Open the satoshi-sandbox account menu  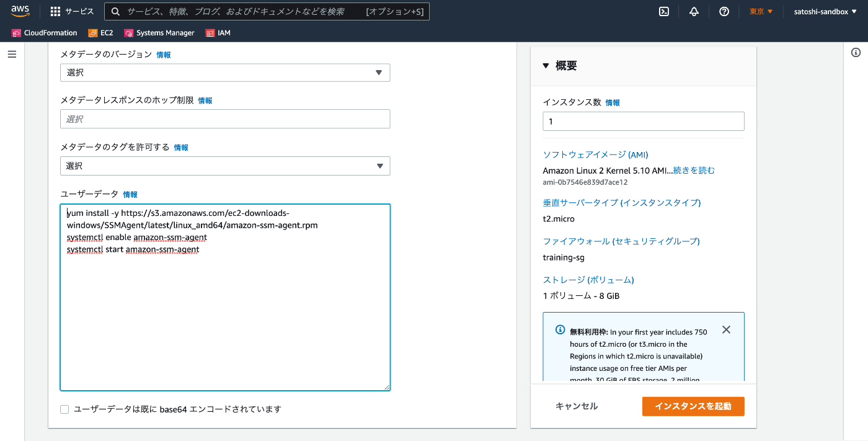(826, 11)
